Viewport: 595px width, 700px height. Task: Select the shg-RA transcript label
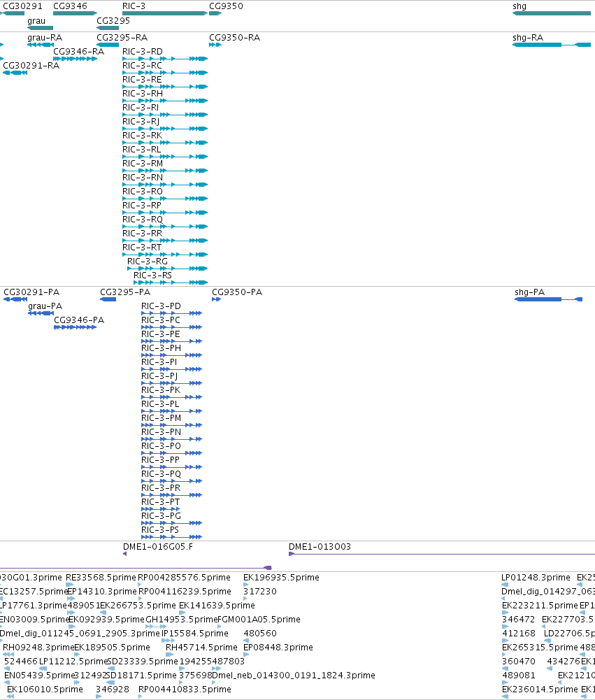[x=528, y=38]
